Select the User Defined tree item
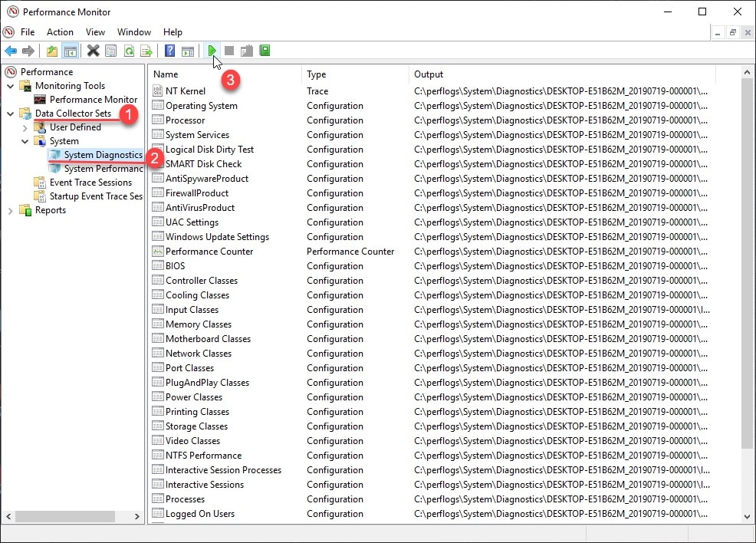Image resolution: width=756 pixels, height=543 pixels. coord(75,127)
